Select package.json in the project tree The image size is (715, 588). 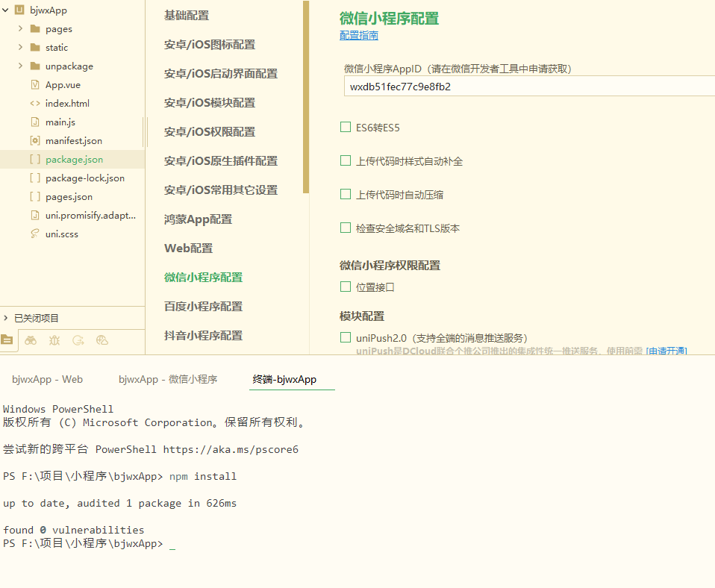pyautogui.click(x=75, y=160)
